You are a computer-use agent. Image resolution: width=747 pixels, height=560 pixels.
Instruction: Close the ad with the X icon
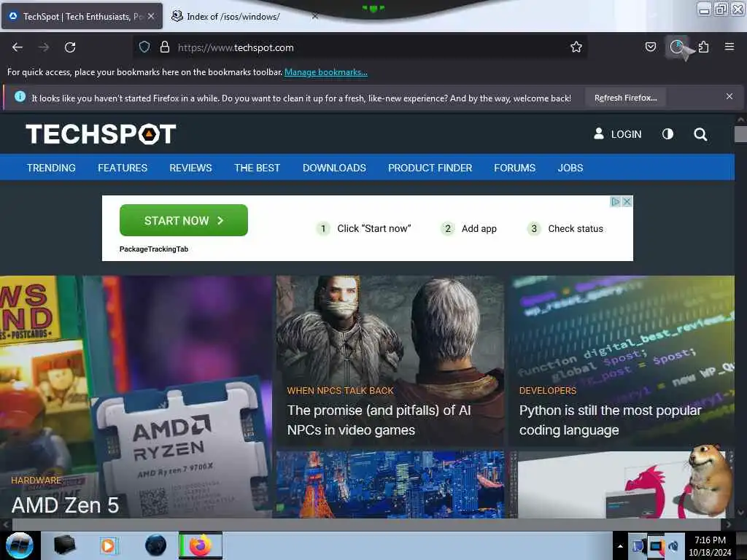click(627, 202)
